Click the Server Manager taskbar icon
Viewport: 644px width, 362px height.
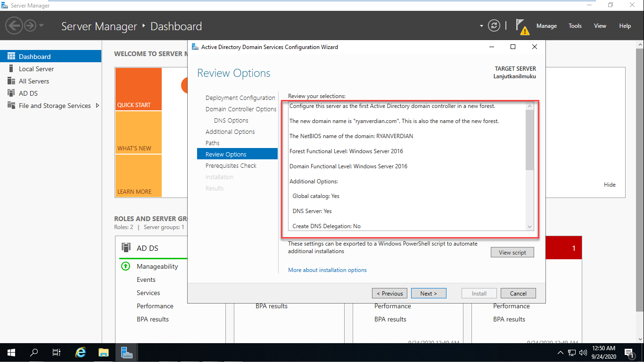click(x=127, y=352)
